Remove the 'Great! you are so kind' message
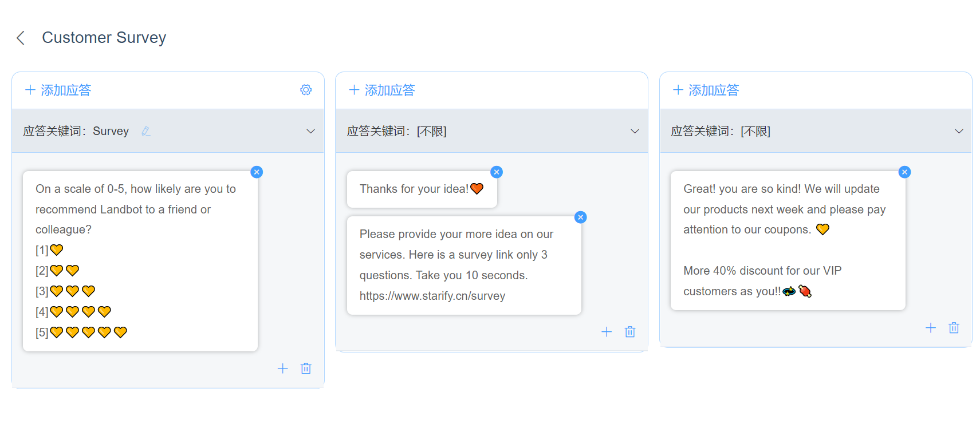The width and height of the screenshot is (980, 424). (x=904, y=172)
